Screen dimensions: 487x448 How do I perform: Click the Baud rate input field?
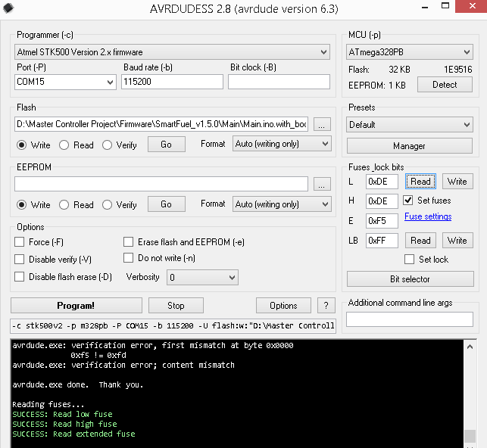coord(171,82)
